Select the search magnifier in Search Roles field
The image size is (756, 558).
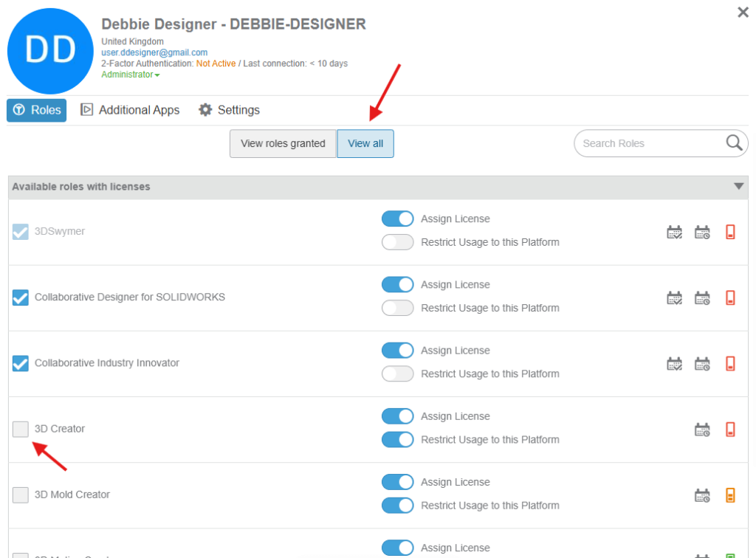point(733,142)
